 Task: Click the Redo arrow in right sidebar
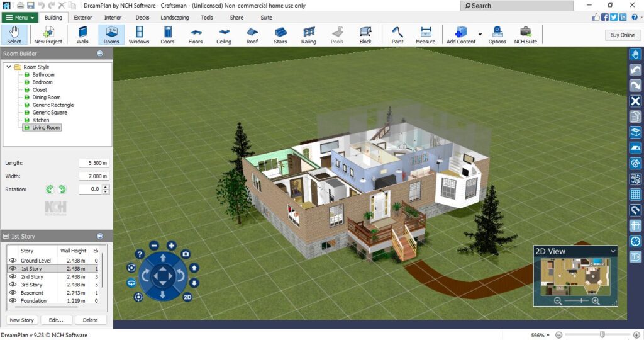click(635, 86)
